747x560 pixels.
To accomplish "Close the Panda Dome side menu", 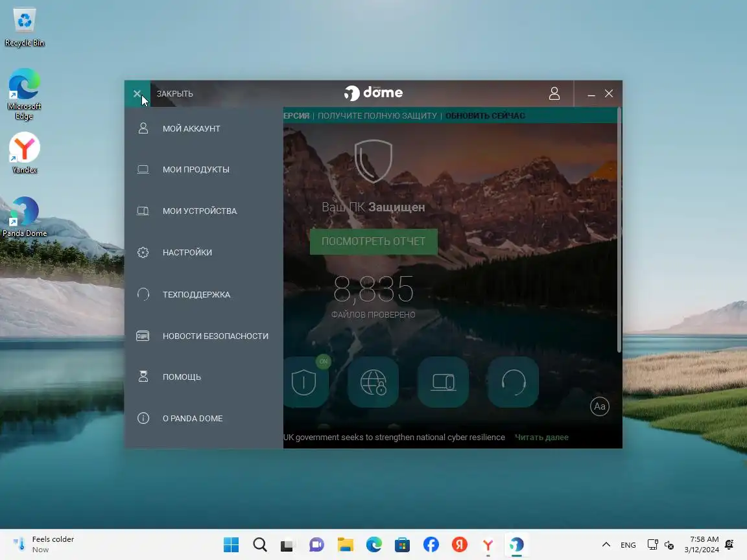I will point(137,94).
